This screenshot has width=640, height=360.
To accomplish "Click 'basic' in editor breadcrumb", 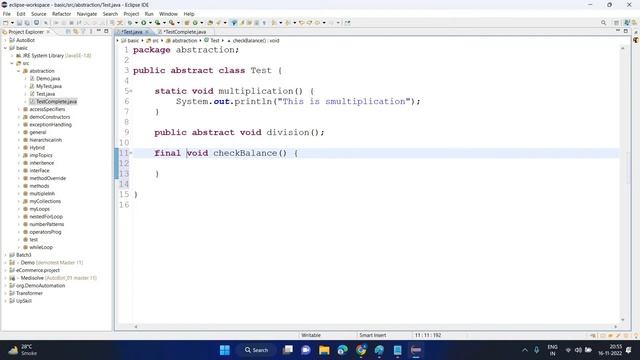I will pos(133,40).
